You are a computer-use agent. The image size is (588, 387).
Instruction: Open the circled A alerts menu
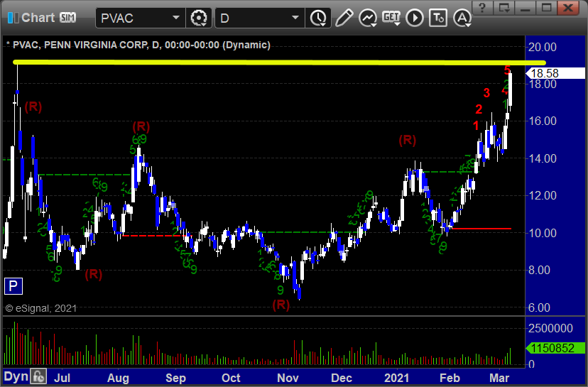[x=462, y=18]
